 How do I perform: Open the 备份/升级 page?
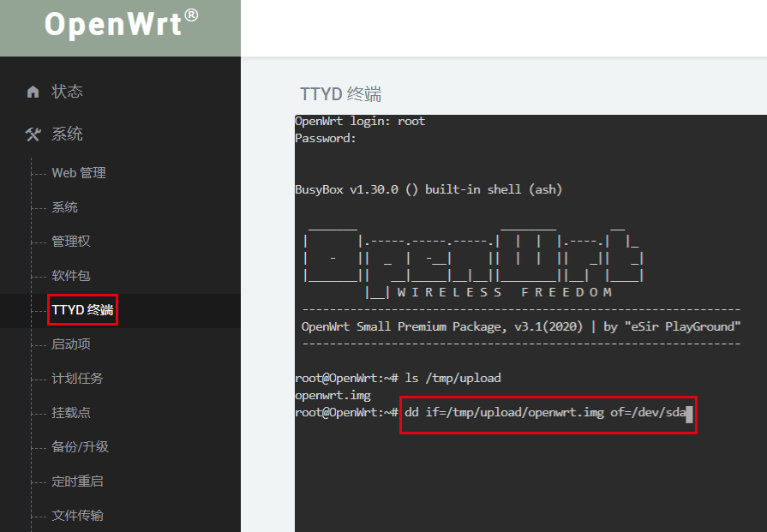(81, 447)
